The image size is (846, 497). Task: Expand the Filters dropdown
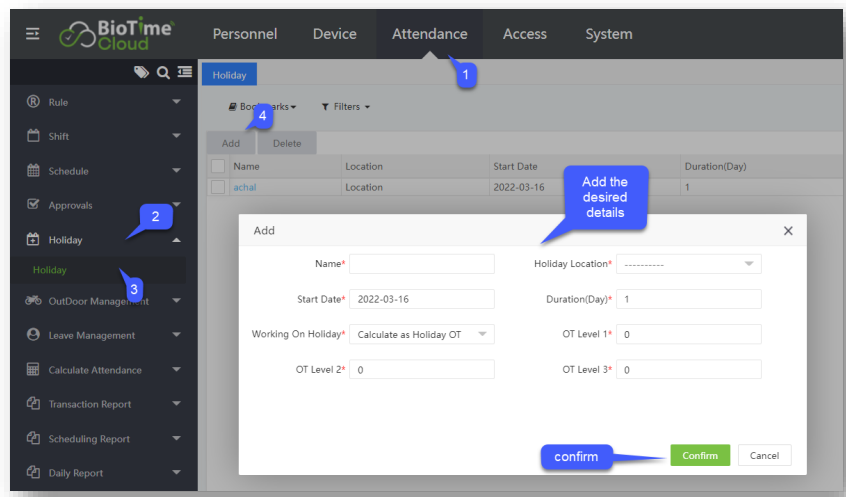[x=346, y=107]
